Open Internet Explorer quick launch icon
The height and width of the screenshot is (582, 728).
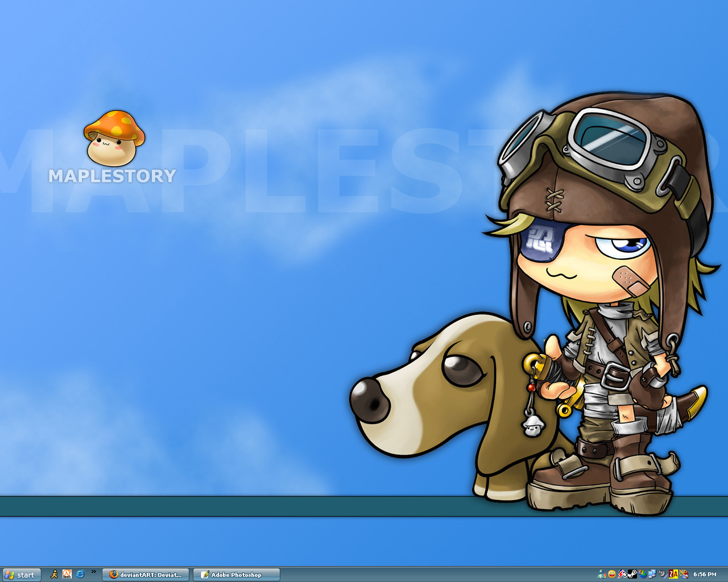(x=80, y=574)
